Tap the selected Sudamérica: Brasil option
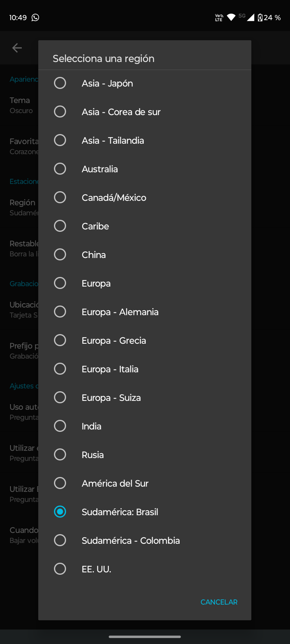Screen dimensions: 290x644 pyautogui.click(x=60, y=512)
